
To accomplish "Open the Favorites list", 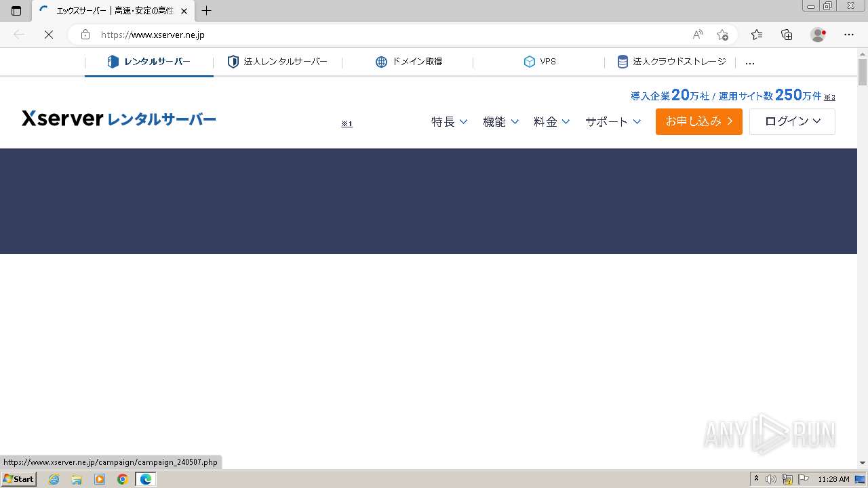I will point(757,35).
